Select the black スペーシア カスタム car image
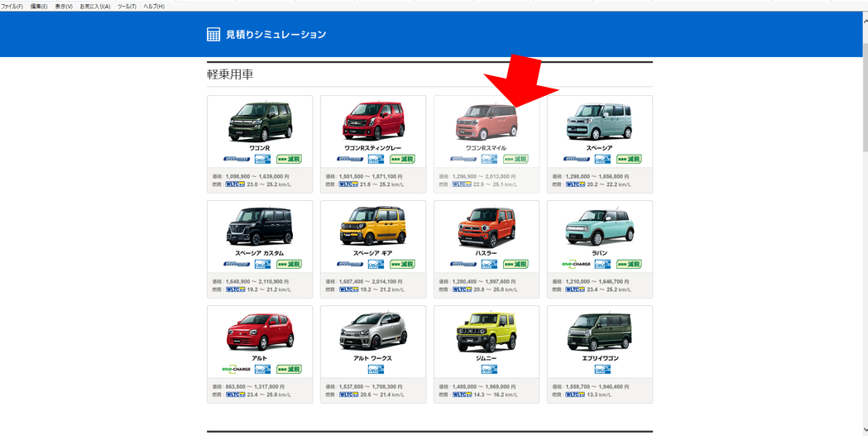This screenshot has width=868, height=436. tap(260, 227)
